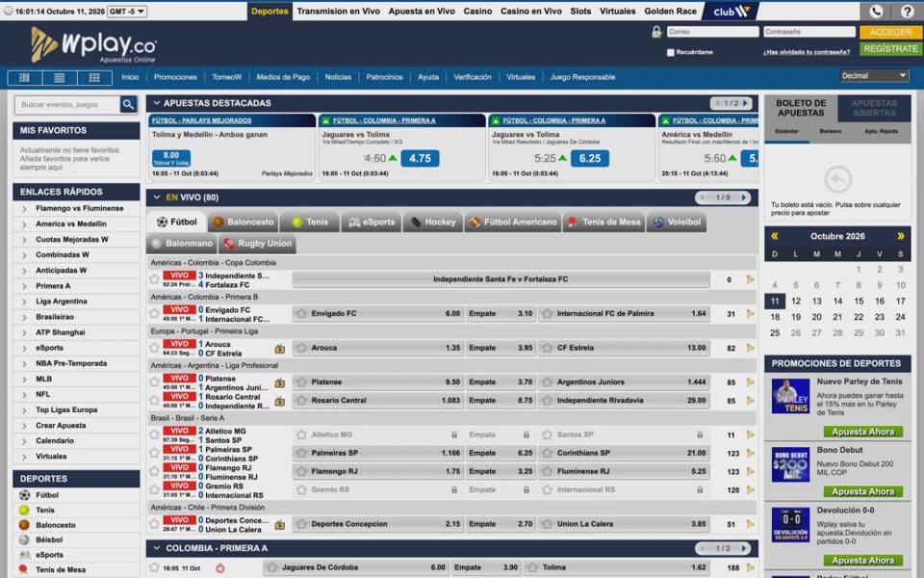Open the forgot password link
Image resolution: width=924 pixels, height=578 pixels.
807,52
